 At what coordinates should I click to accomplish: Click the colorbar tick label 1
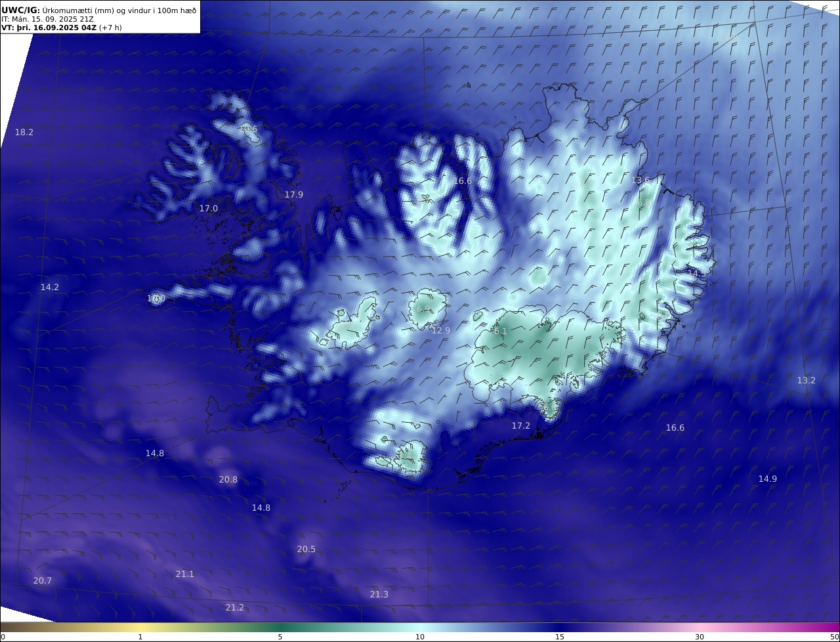[x=140, y=637]
